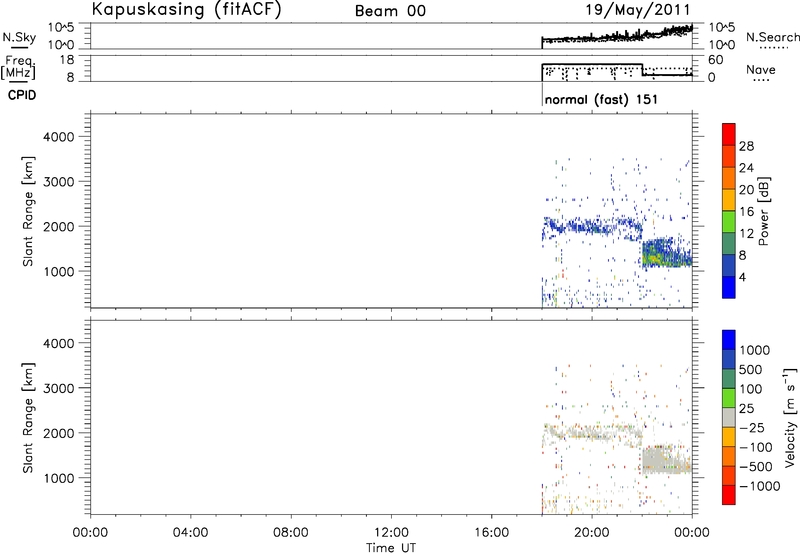Click the '08:00' time axis label
Screen dimensions: 800x554
291,533
